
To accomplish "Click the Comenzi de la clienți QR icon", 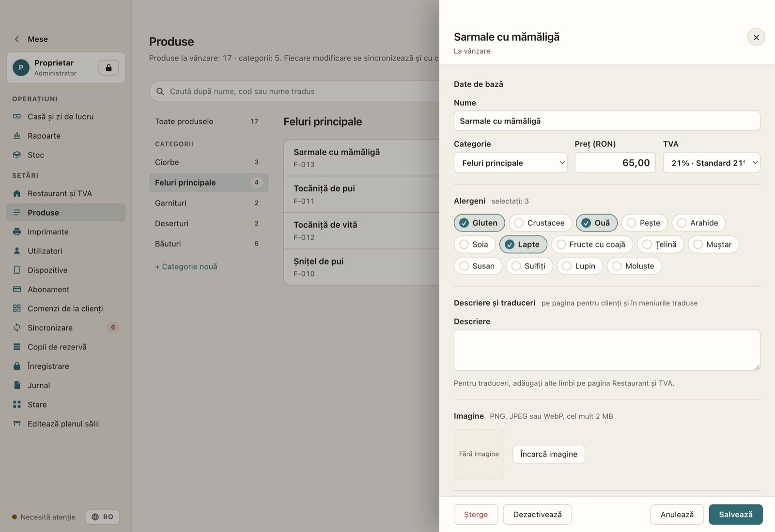I will click(17, 308).
